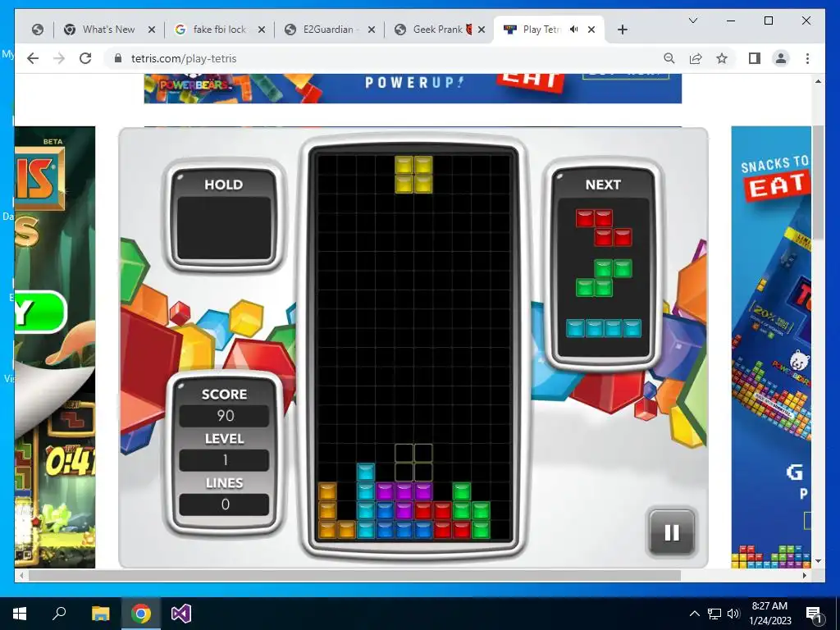Open the volume tray icon
The height and width of the screenshot is (630, 840).
pyautogui.click(x=733, y=614)
